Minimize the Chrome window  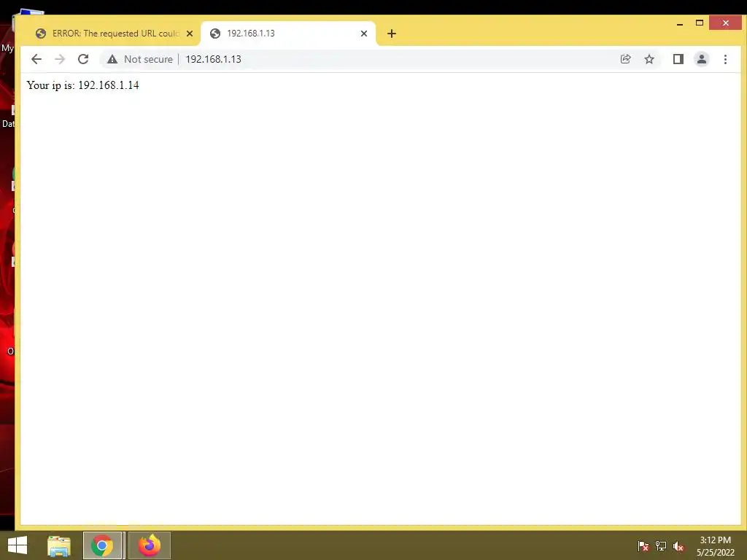(680, 23)
